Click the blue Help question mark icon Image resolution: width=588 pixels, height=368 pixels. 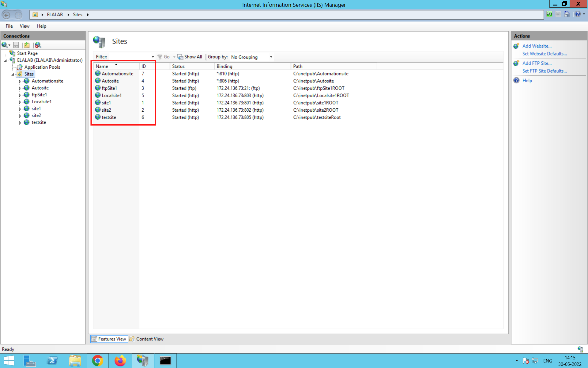(578, 14)
